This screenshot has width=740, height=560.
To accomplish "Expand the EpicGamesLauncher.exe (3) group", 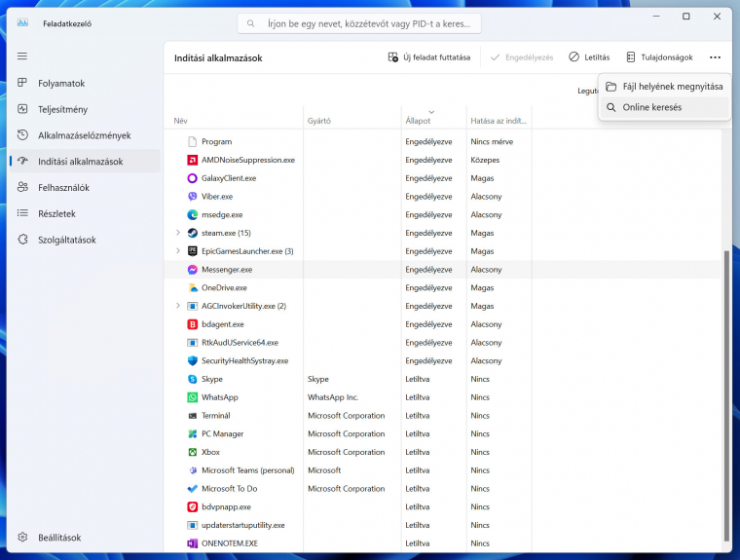I will (178, 250).
